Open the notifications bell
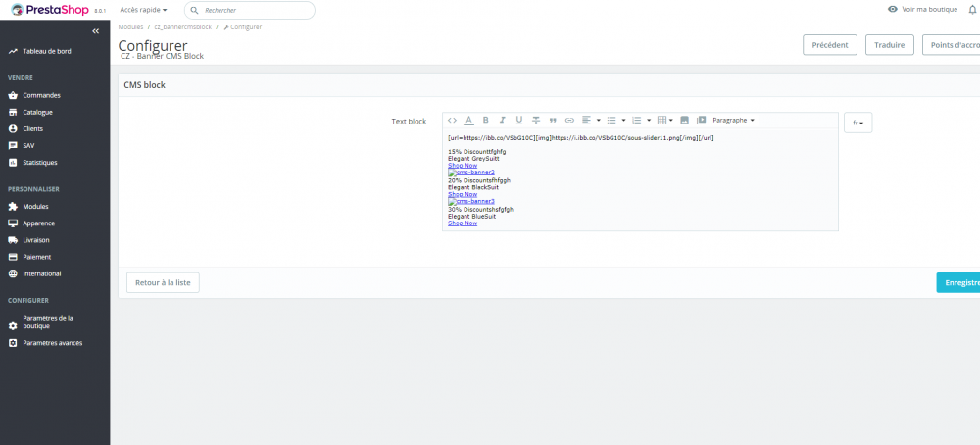This screenshot has height=445, width=980. pyautogui.click(x=972, y=10)
